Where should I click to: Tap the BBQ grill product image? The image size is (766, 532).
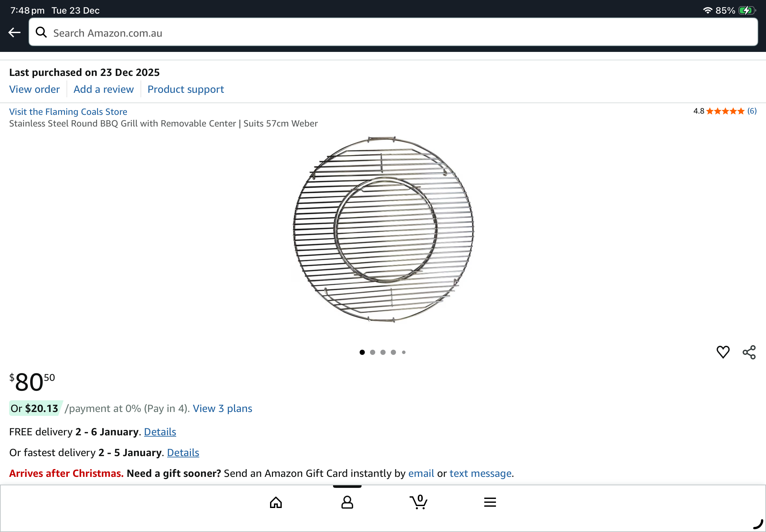(384, 229)
